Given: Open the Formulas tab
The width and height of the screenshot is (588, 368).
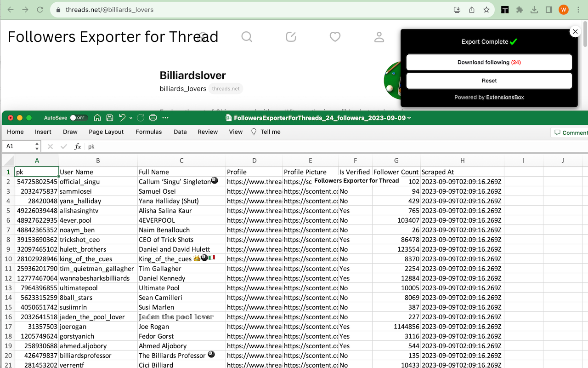Looking at the screenshot, I should click(149, 132).
